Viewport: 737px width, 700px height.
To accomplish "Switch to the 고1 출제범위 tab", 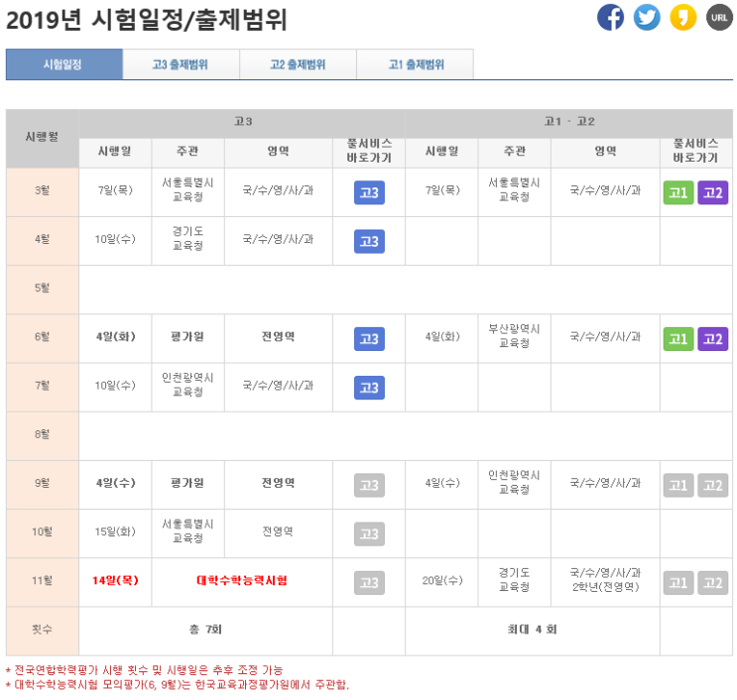I will pos(415,64).
